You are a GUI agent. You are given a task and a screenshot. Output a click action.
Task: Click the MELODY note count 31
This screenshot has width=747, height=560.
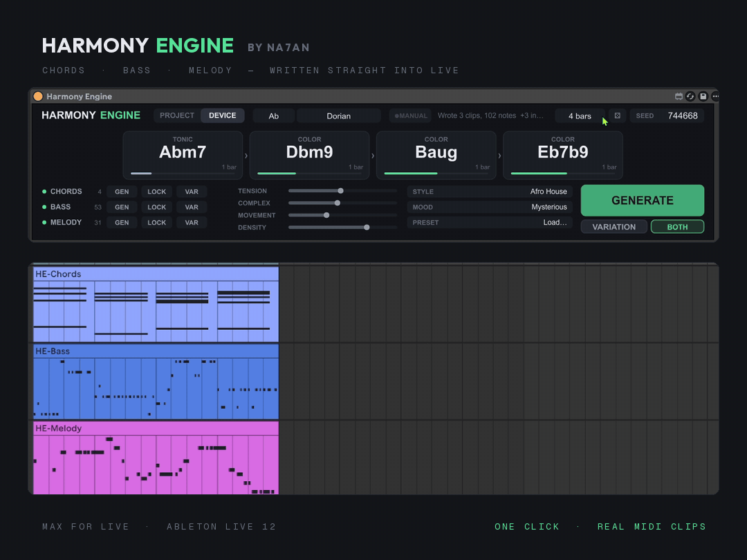(98, 223)
